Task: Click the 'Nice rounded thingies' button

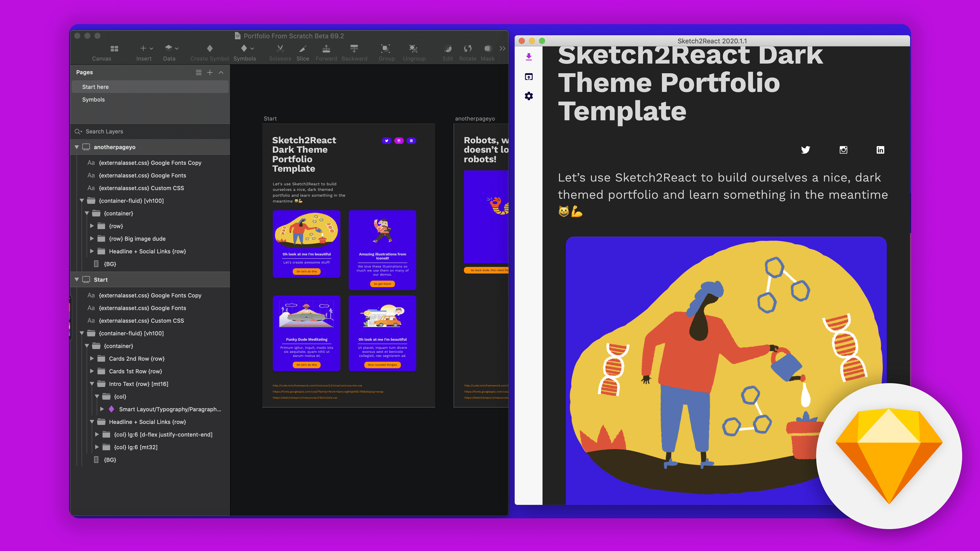Action: tap(382, 365)
